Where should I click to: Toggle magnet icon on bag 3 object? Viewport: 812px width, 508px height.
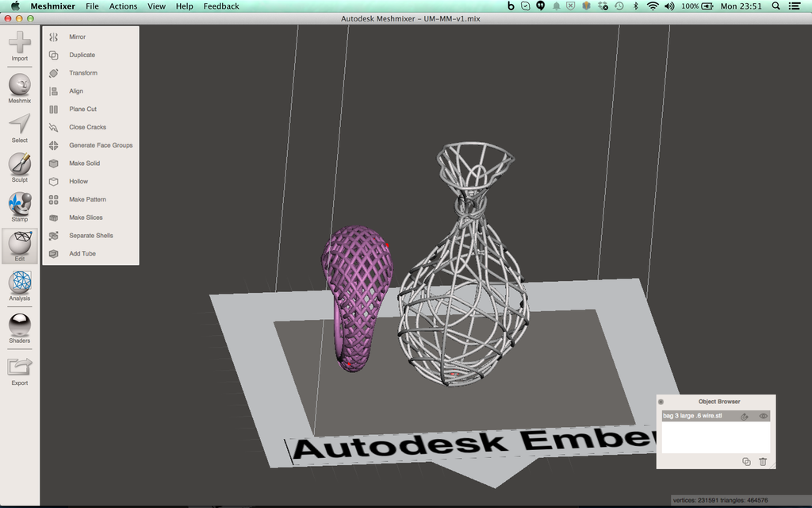(745, 416)
